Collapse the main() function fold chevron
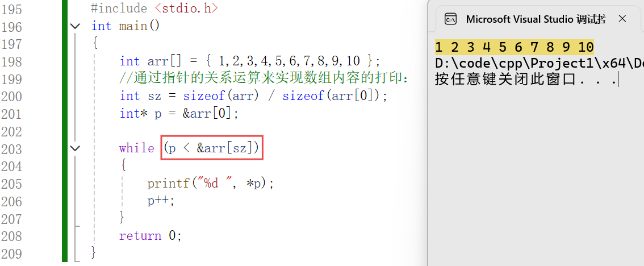 coord(75,26)
